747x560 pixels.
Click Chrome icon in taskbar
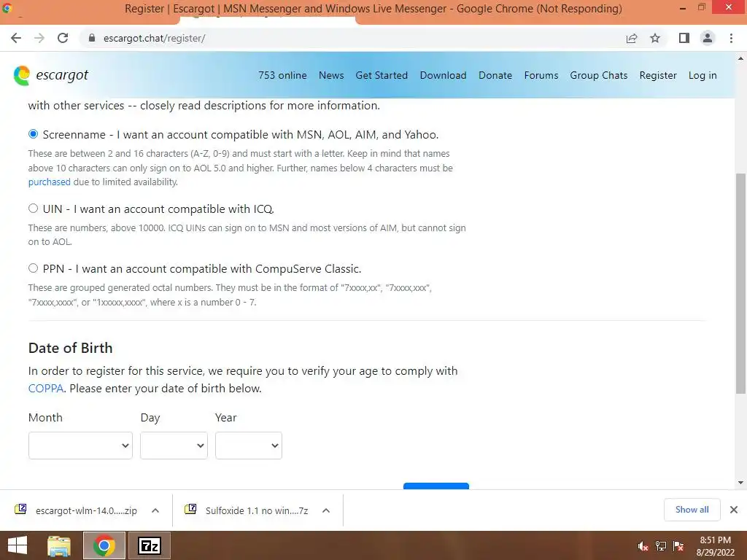coord(104,545)
